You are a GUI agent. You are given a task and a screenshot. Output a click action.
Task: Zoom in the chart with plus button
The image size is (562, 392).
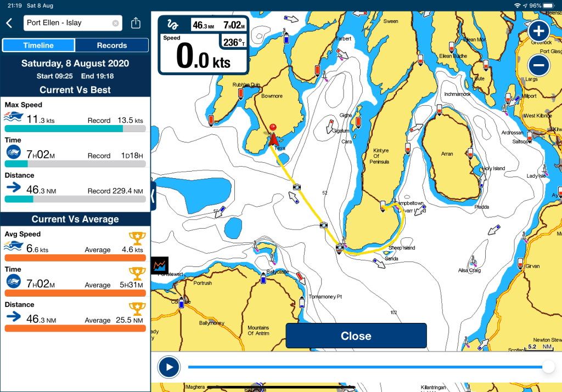(x=539, y=31)
